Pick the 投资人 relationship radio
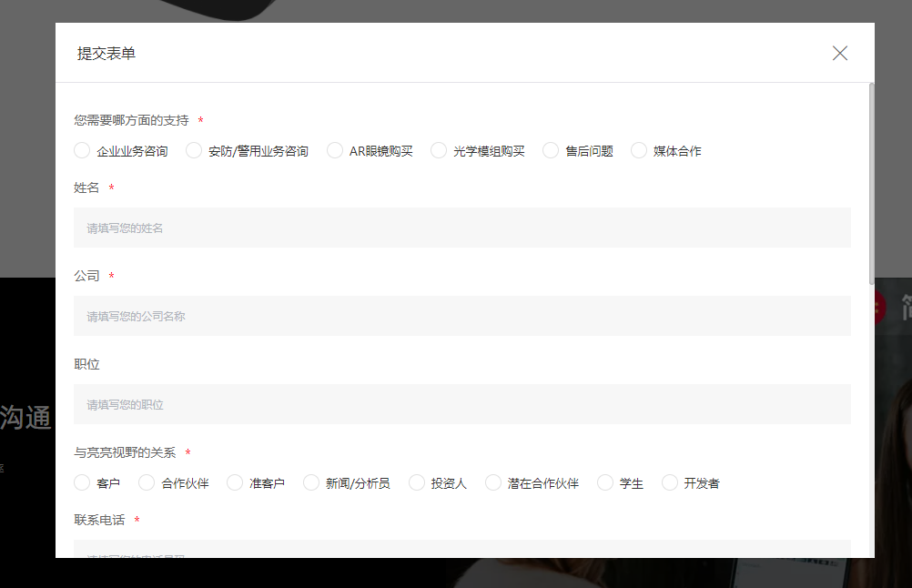Viewport: 912px width, 588px height. [x=417, y=482]
